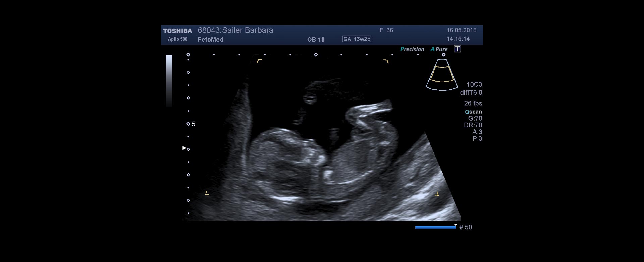Click the focus position arrow marker
Image resolution: width=644 pixels, height=262 pixels.
[184, 148]
